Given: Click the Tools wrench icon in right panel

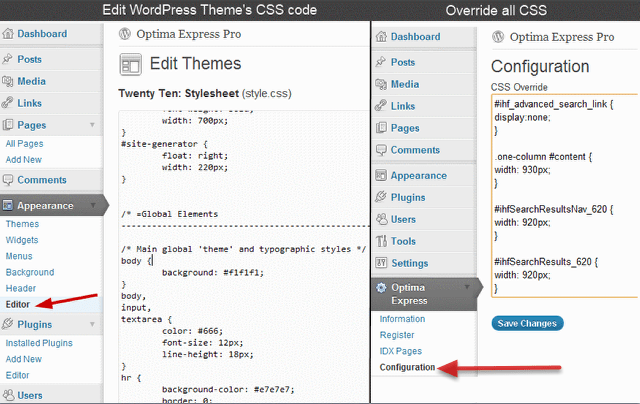Looking at the screenshot, I should (381, 241).
